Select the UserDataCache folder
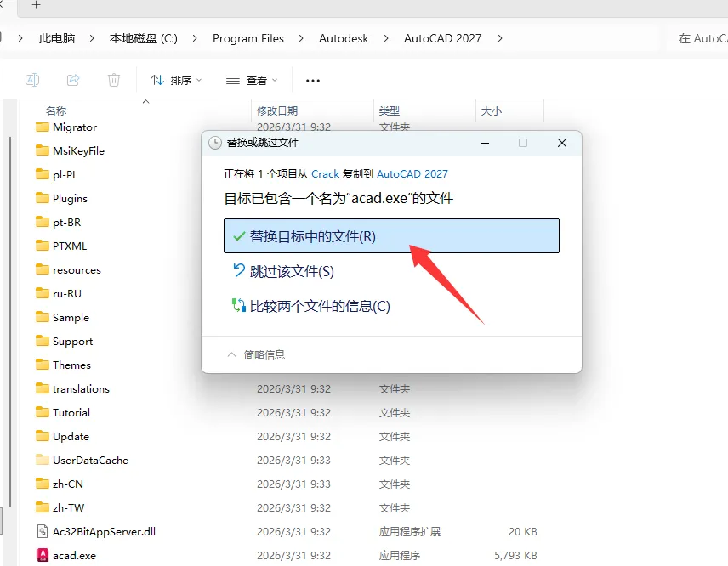Screen dimensions: 728x566 coord(82,461)
